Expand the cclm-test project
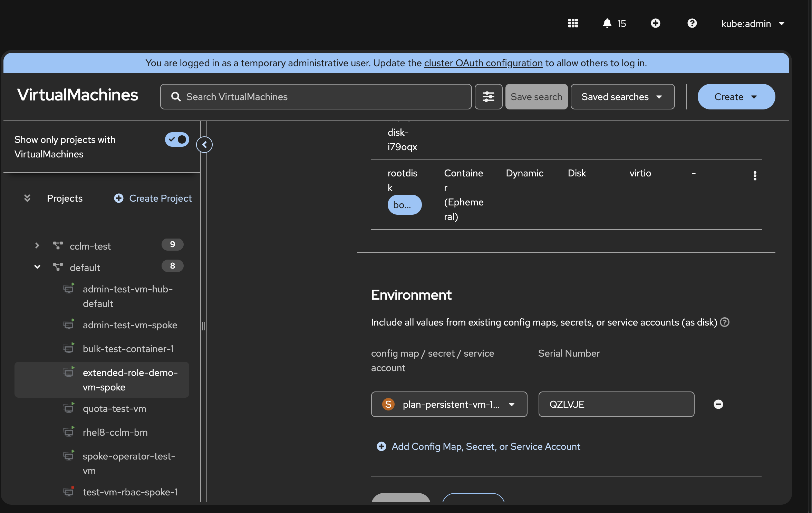Viewport: 812px width, 513px height. tap(37, 246)
